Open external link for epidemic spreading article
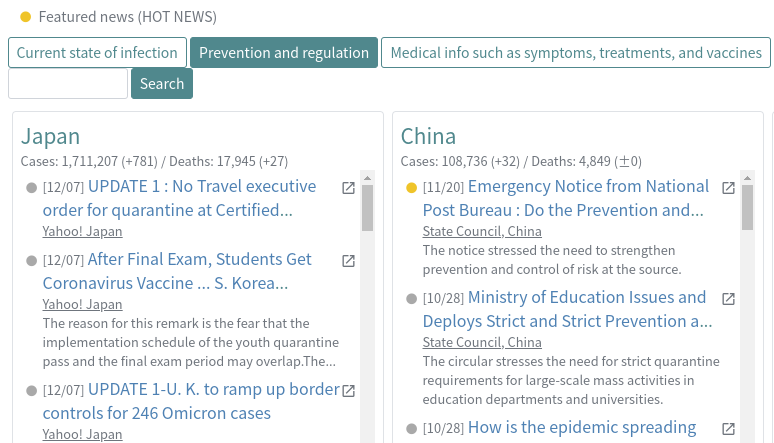 tap(729, 429)
